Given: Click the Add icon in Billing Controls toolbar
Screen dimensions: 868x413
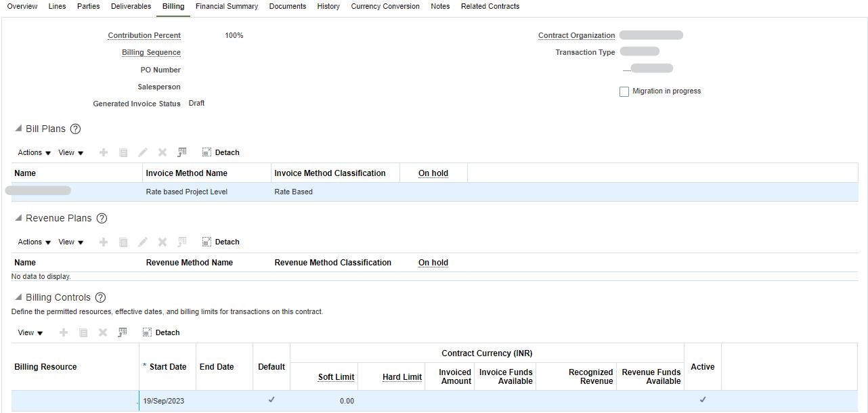Looking at the screenshot, I should (64, 332).
